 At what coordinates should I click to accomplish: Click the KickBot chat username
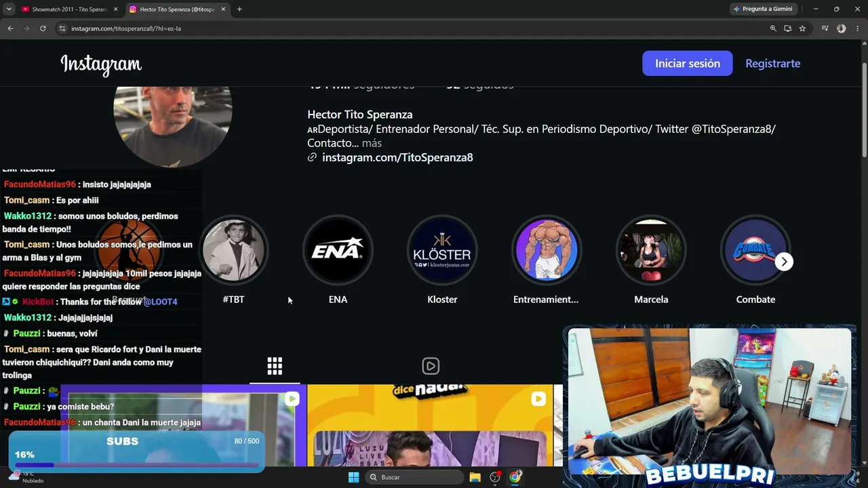38,302
